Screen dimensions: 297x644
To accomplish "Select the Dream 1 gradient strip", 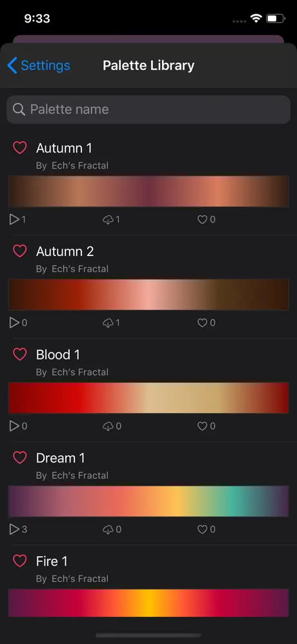I will coord(148,501).
